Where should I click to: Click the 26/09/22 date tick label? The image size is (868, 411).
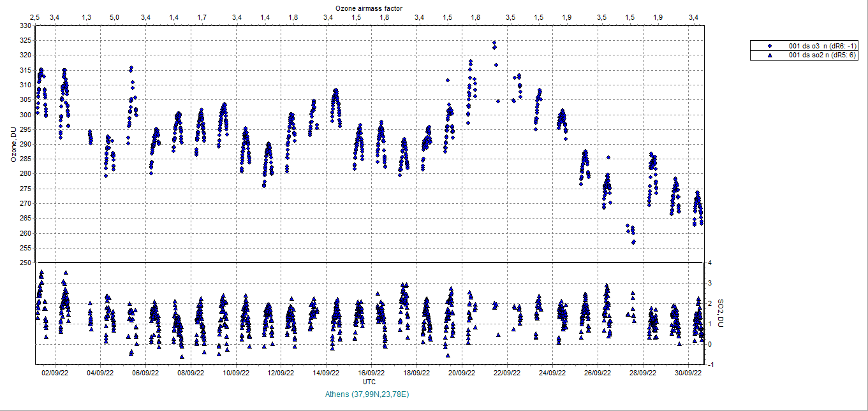click(x=598, y=373)
